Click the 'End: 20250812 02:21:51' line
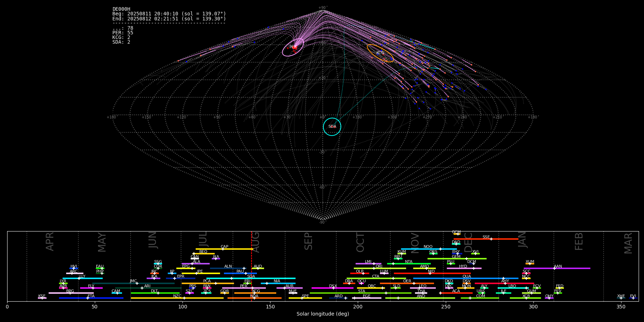644x322 pixels. 169,19
